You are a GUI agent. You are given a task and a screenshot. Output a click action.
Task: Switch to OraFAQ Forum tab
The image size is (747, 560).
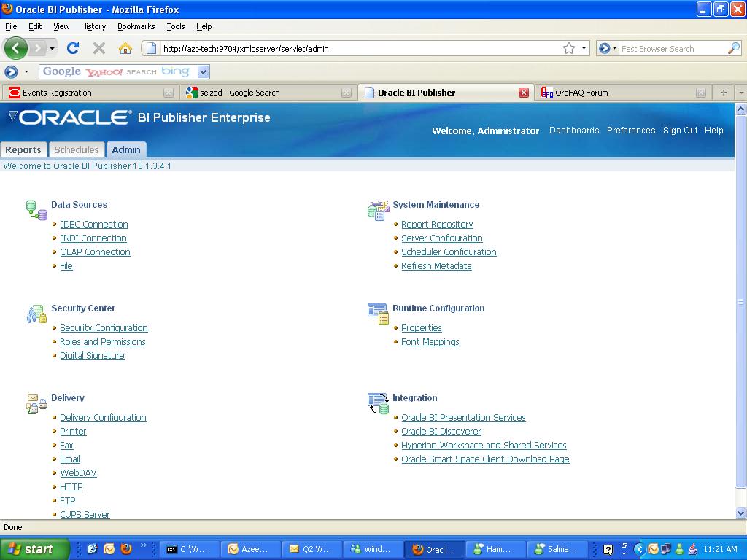pyautogui.click(x=623, y=93)
